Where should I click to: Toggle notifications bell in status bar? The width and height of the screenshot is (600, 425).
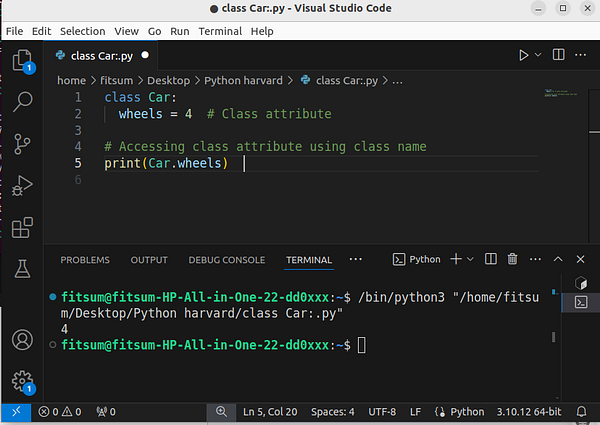(581, 412)
